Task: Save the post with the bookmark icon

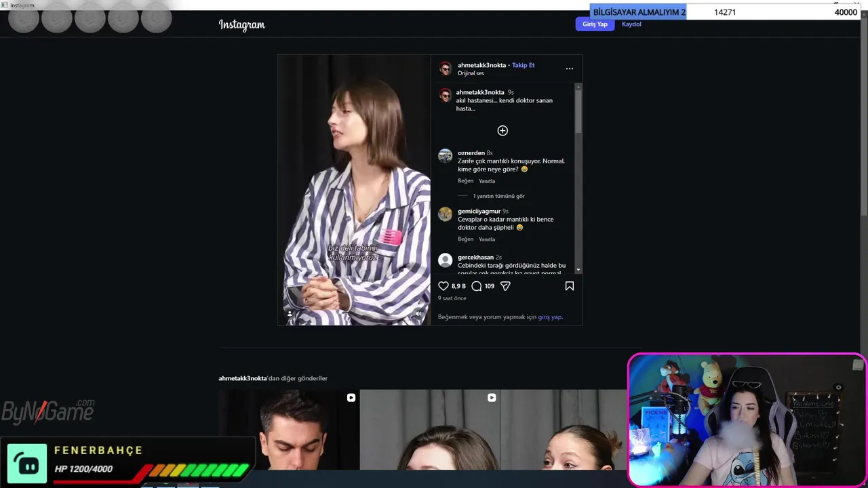Action: pyautogui.click(x=570, y=286)
